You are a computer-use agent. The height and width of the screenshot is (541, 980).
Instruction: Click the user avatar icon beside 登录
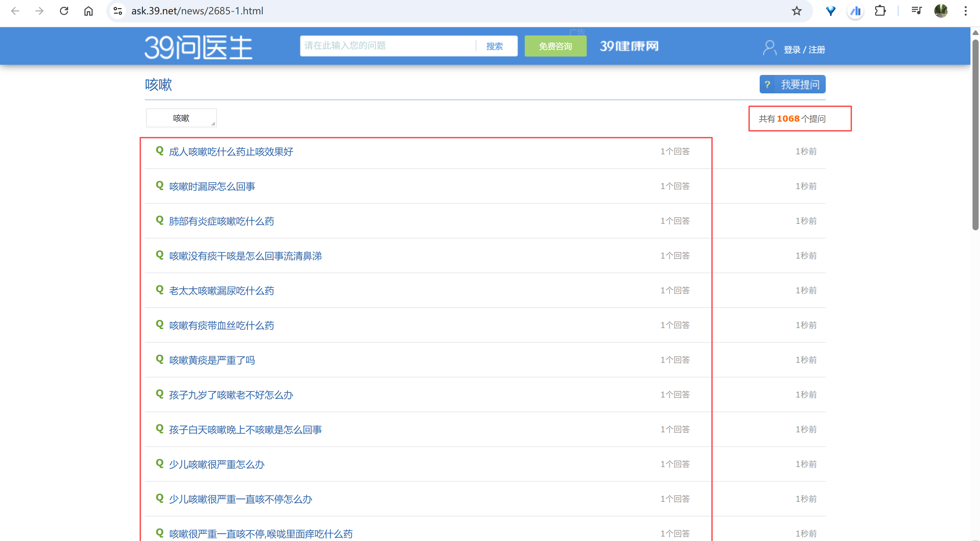pos(769,48)
